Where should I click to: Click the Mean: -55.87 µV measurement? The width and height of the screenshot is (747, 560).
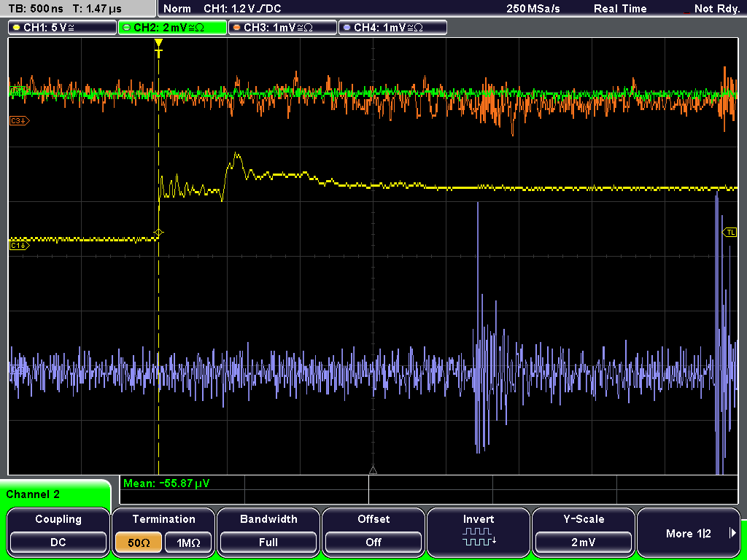click(166, 483)
